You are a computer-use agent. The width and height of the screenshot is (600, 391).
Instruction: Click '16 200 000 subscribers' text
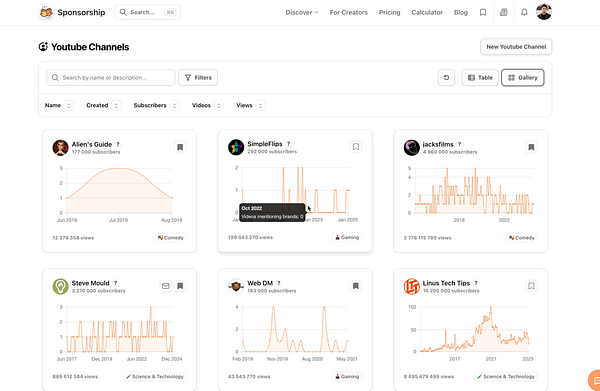[x=451, y=291]
